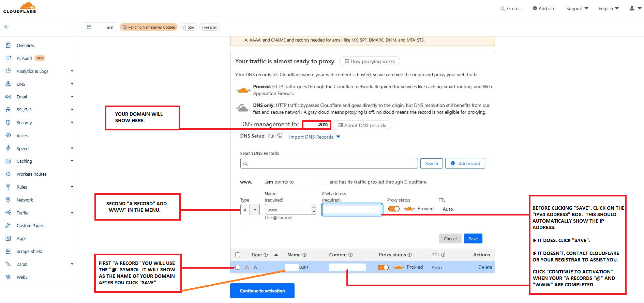
Task: Click the Web3 globe icon
Action: tap(8, 277)
